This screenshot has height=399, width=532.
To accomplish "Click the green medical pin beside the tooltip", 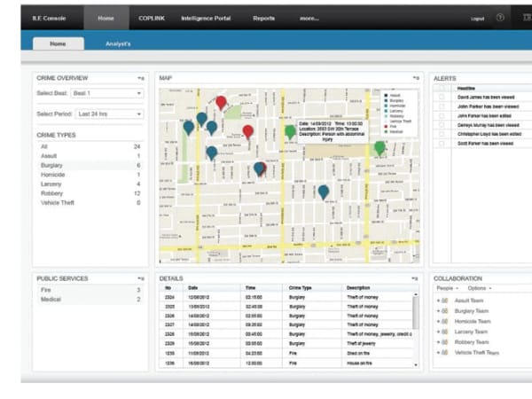I will click(290, 132).
